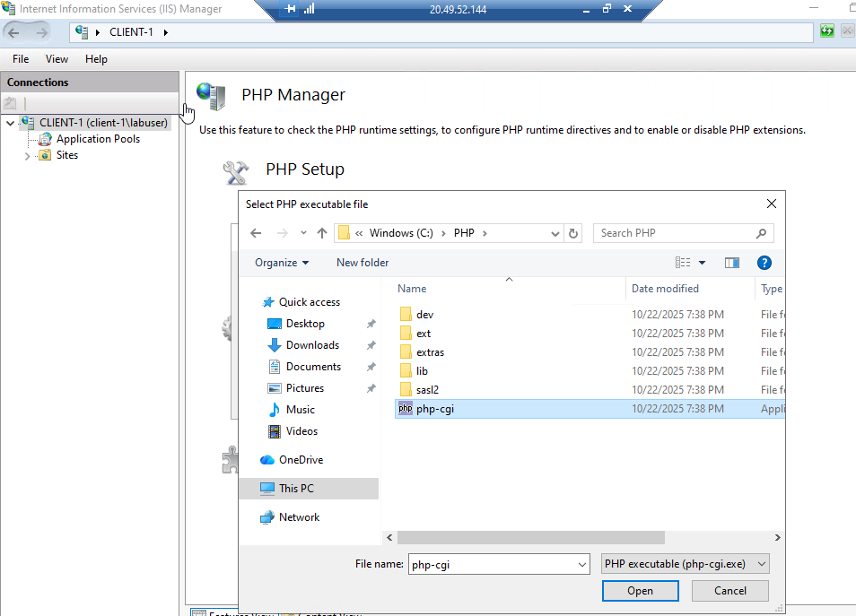Open the Help menu
The height and width of the screenshot is (616, 856).
[96, 59]
